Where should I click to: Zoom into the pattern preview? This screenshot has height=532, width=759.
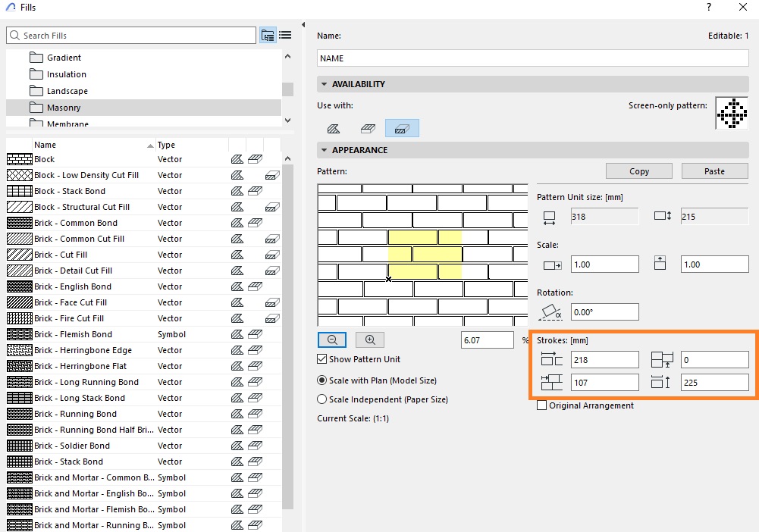click(x=369, y=340)
